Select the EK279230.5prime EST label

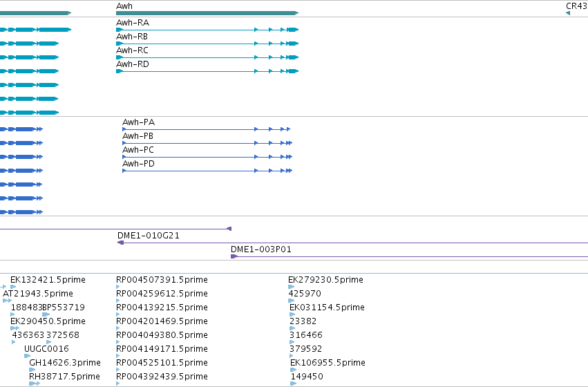(325, 280)
